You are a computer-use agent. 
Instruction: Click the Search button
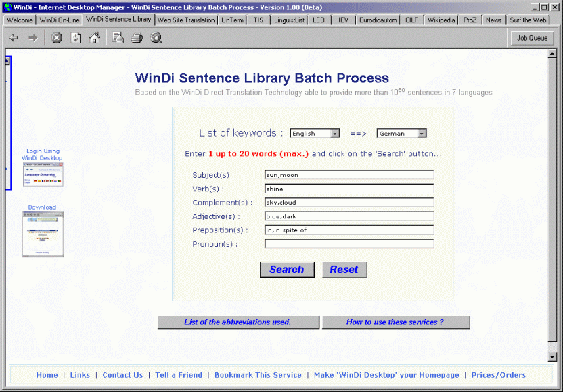click(287, 270)
